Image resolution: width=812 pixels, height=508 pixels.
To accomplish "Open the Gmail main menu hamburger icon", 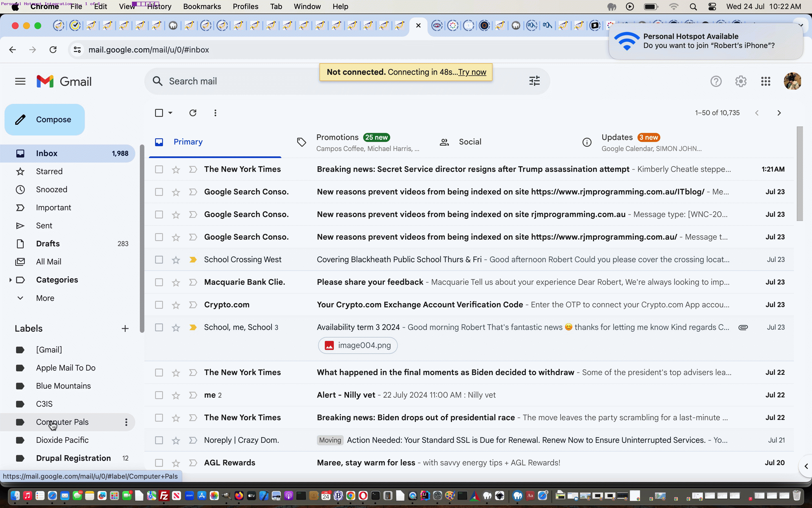I will (20, 81).
